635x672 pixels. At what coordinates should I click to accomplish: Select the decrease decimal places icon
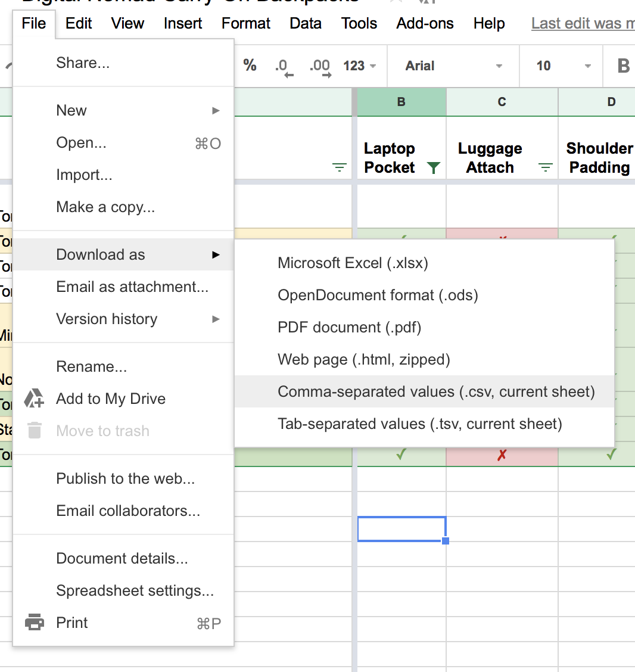click(281, 66)
